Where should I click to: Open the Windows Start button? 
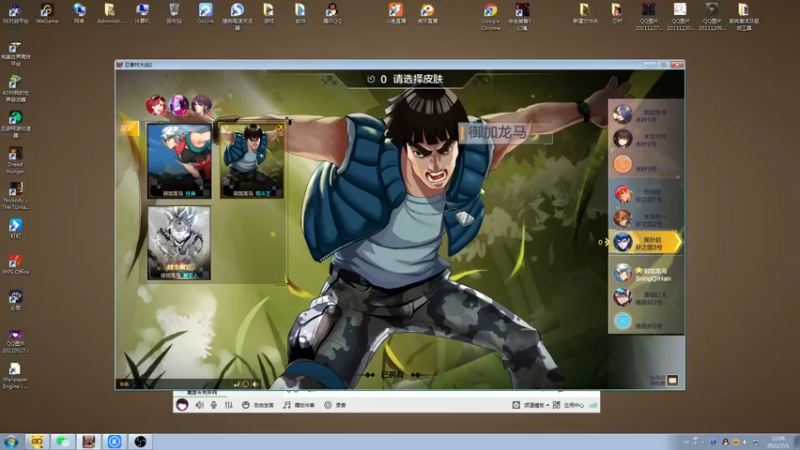11,441
